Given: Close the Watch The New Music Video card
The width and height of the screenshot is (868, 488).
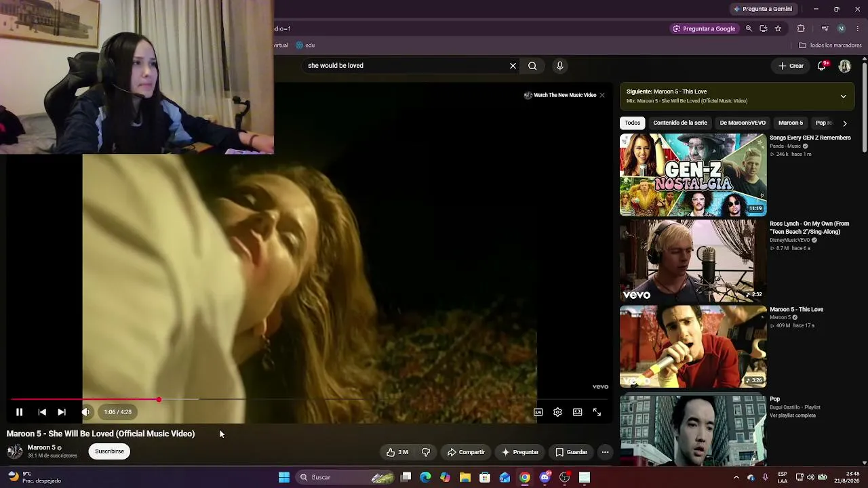Looking at the screenshot, I should [601, 95].
